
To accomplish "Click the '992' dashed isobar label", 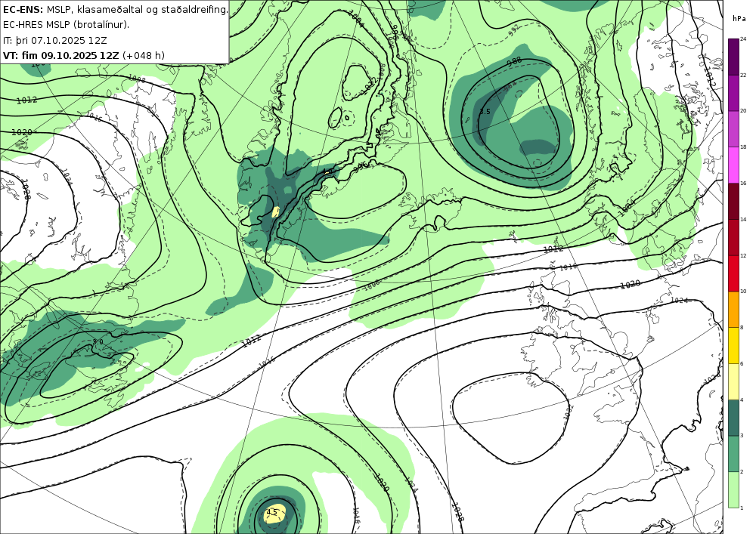I will coord(515,30).
